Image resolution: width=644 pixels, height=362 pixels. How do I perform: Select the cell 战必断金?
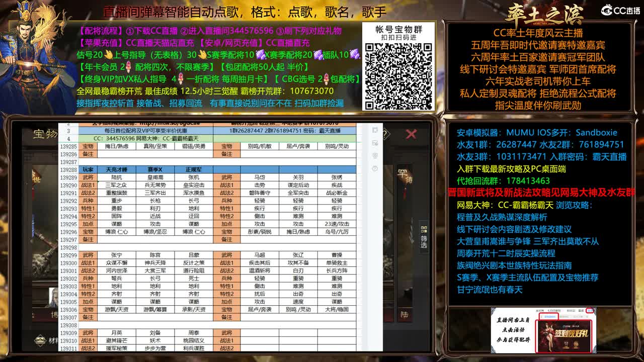337,193
